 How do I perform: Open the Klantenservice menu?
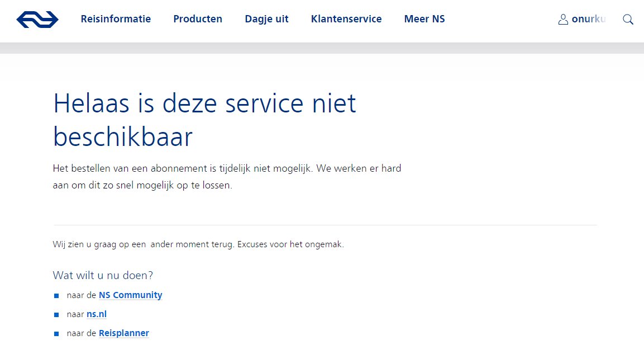[346, 19]
